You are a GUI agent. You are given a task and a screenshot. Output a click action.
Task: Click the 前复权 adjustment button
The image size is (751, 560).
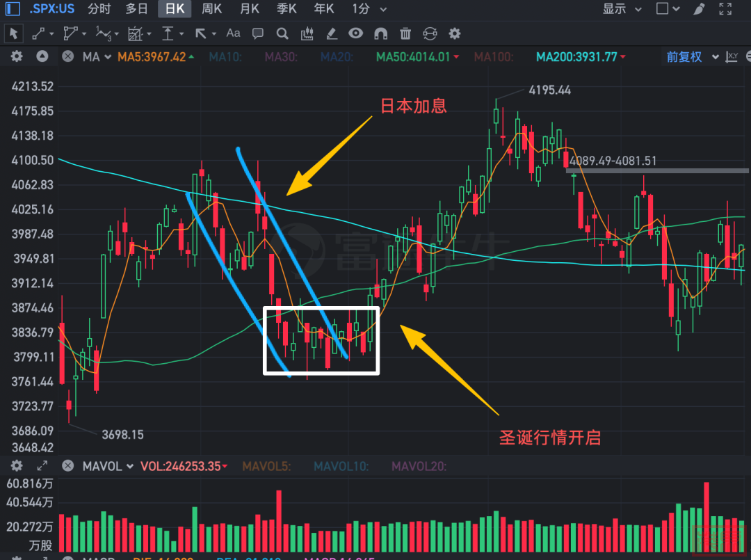684,57
